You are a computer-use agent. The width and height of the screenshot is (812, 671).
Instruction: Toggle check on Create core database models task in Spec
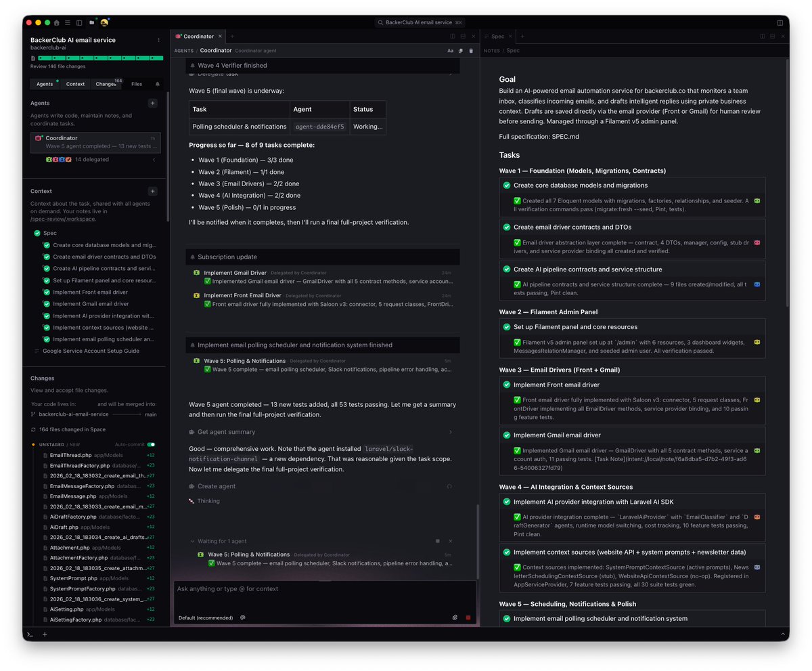click(506, 185)
